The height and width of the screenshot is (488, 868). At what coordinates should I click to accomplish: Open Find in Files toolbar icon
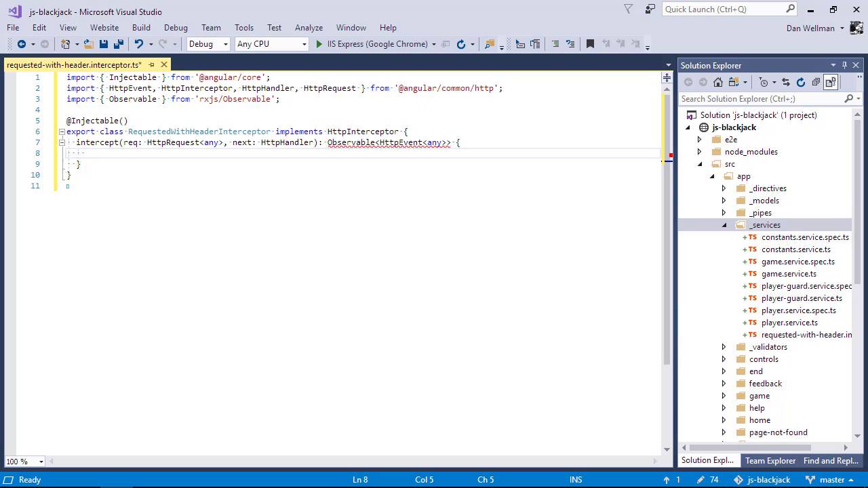tap(490, 44)
